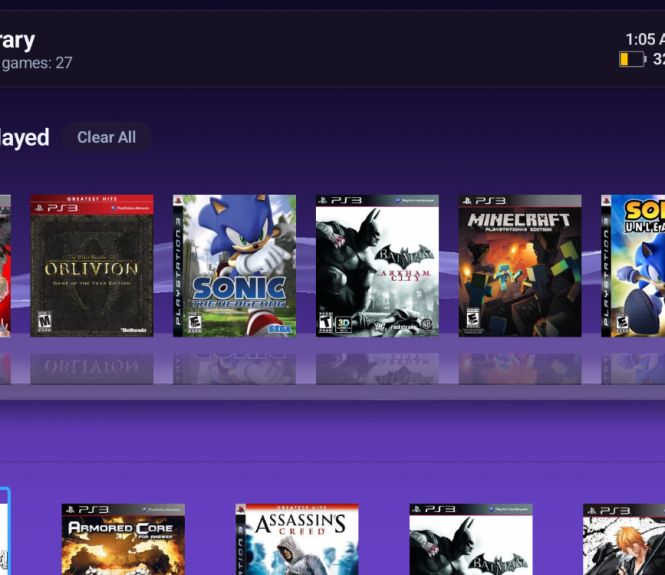The image size is (665, 575).
Task: Click the Clear All button
Action: 106,137
